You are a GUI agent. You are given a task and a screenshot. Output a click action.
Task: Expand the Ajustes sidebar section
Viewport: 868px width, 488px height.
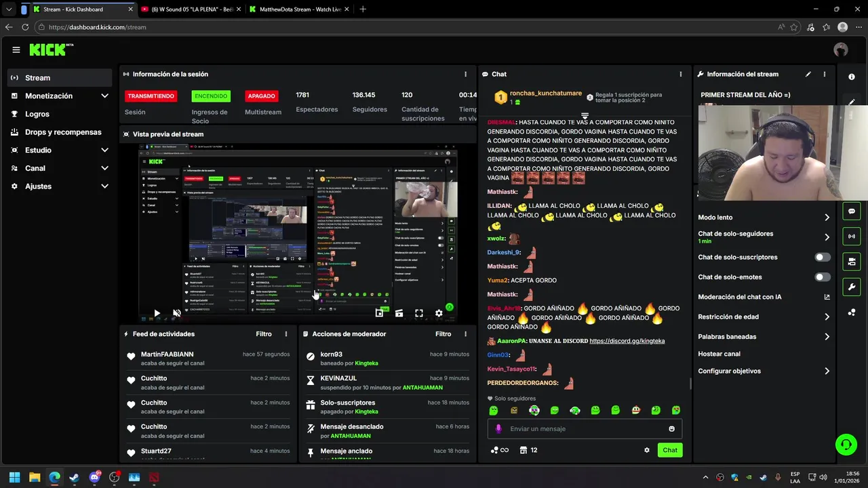click(104, 186)
